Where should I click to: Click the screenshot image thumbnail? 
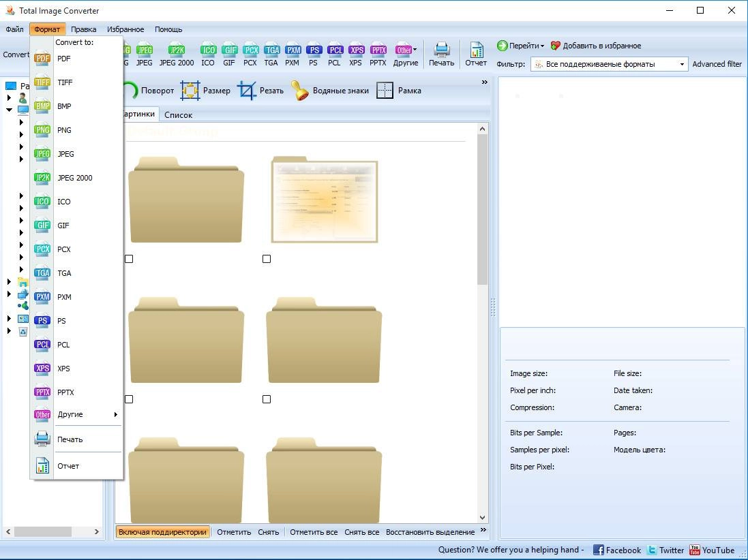point(325,200)
